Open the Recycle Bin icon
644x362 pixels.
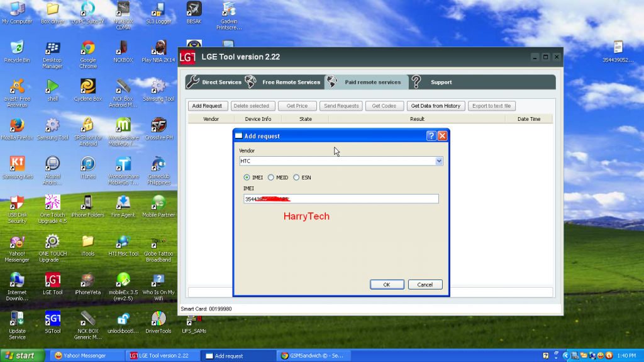(17, 52)
